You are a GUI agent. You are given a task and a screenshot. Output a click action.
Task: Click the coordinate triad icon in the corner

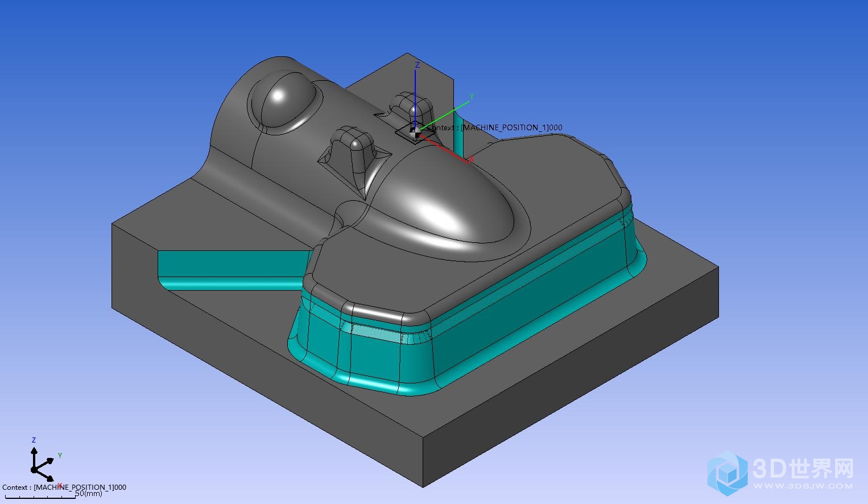[44, 462]
